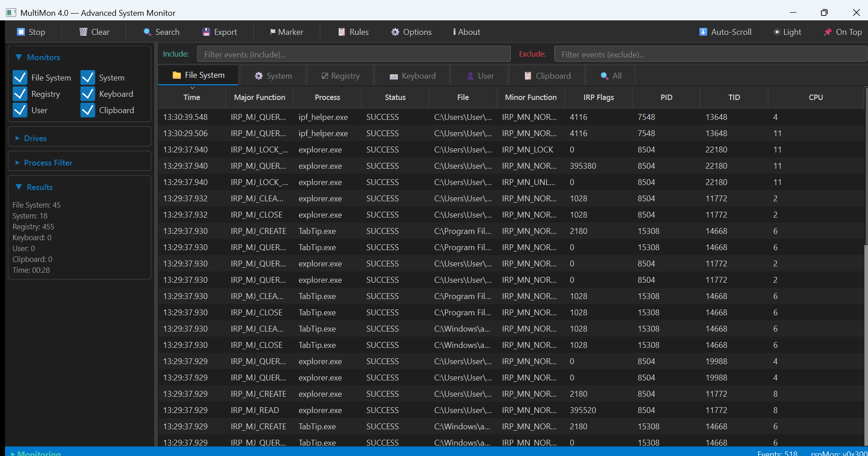This screenshot has height=456, width=868.
Task: Click the Marker flag icon
Action: pyautogui.click(x=273, y=32)
